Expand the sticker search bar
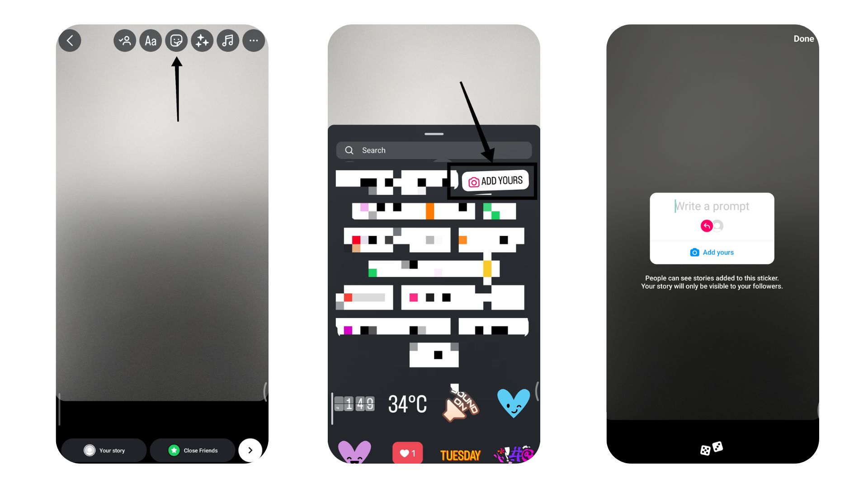The width and height of the screenshot is (868, 488). [x=434, y=150]
